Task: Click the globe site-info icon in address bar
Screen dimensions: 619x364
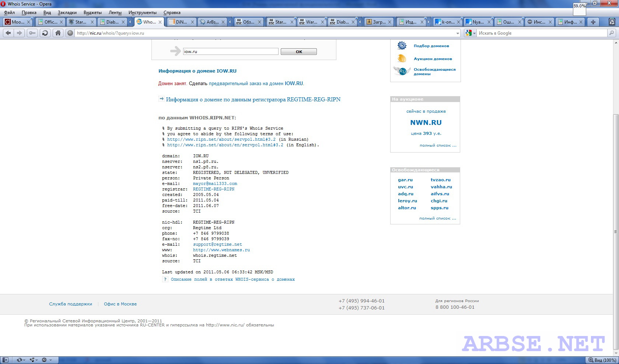Action: pyautogui.click(x=70, y=33)
